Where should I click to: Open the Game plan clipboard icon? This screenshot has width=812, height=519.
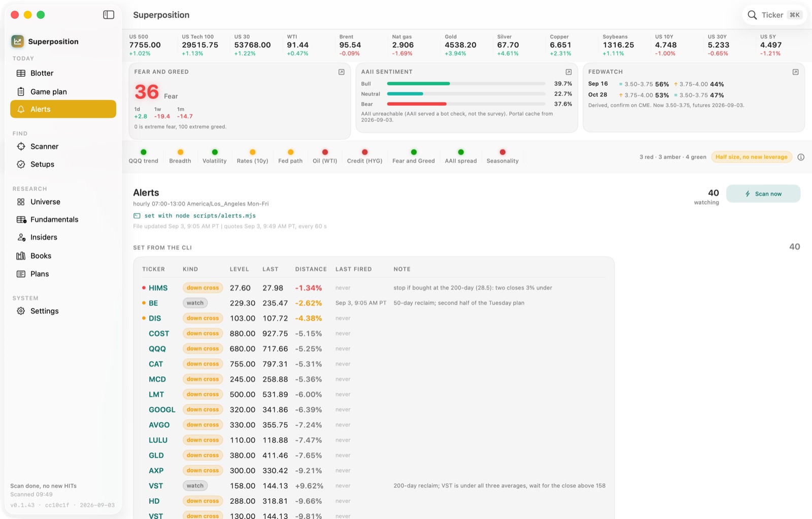21,91
